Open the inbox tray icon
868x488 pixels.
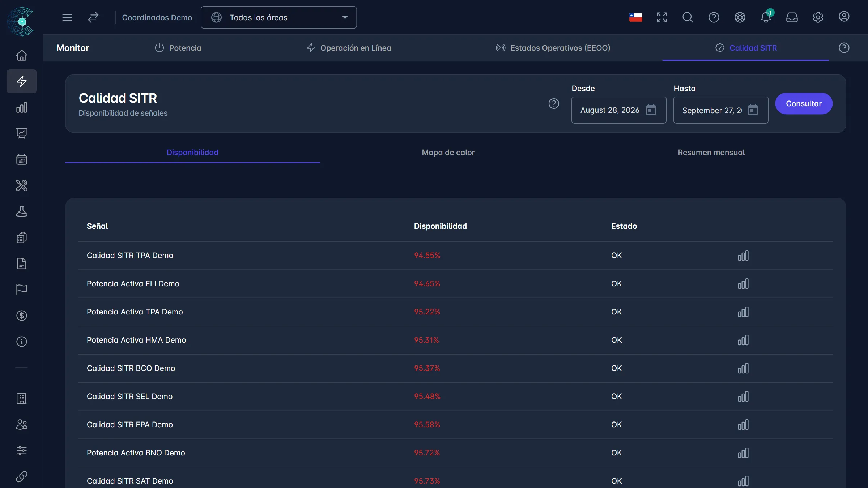792,17
